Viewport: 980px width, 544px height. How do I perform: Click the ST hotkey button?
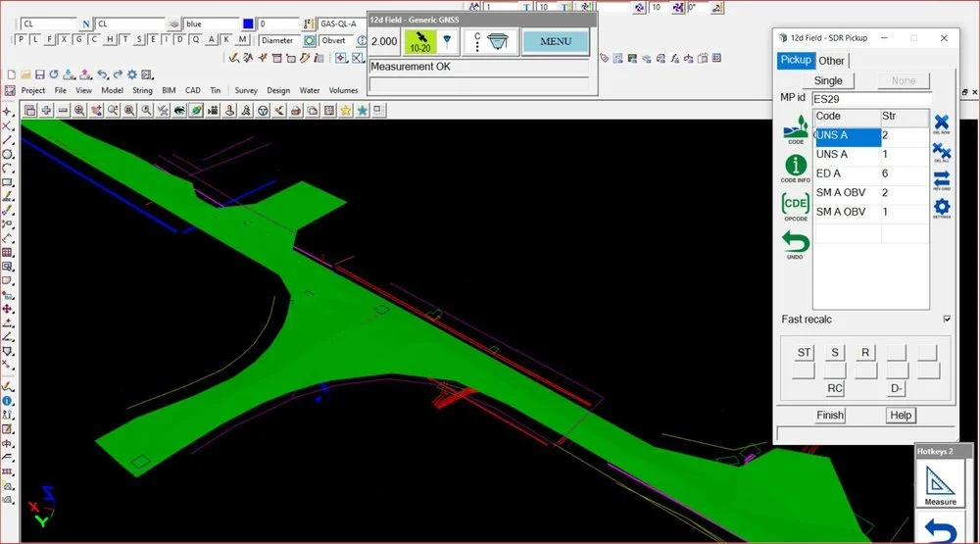(x=804, y=353)
